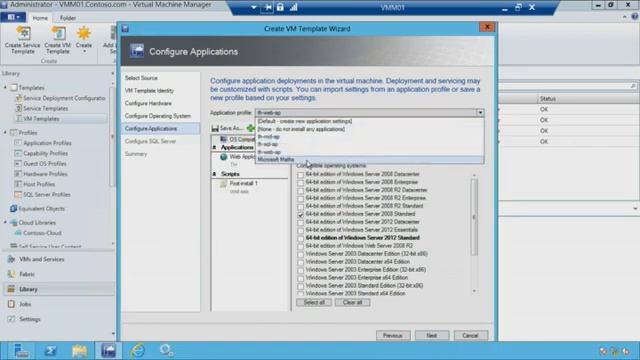640x360 pixels.
Task: Click the operating systems list scrollbar thumb
Action: [x=474, y=218]
